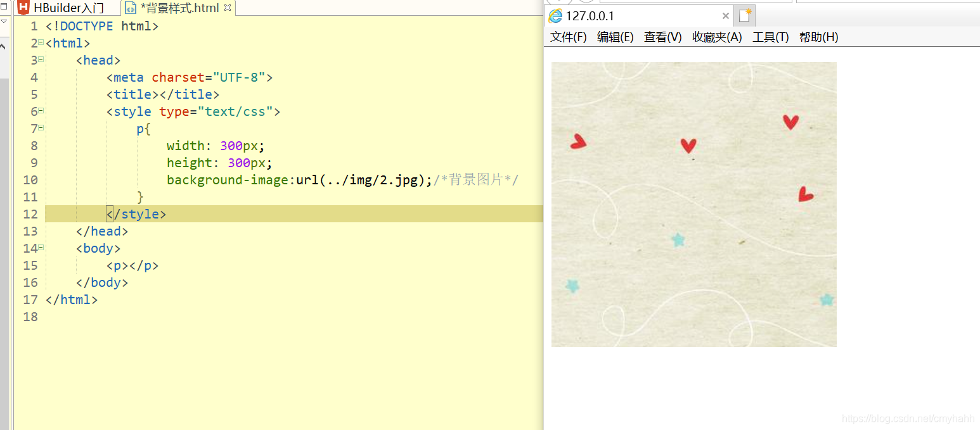The width and height of the screenshot is (980, 430).
Task: Place cursor in the <title></title> line
Action: pyautogui.click(x=163, y=95)
